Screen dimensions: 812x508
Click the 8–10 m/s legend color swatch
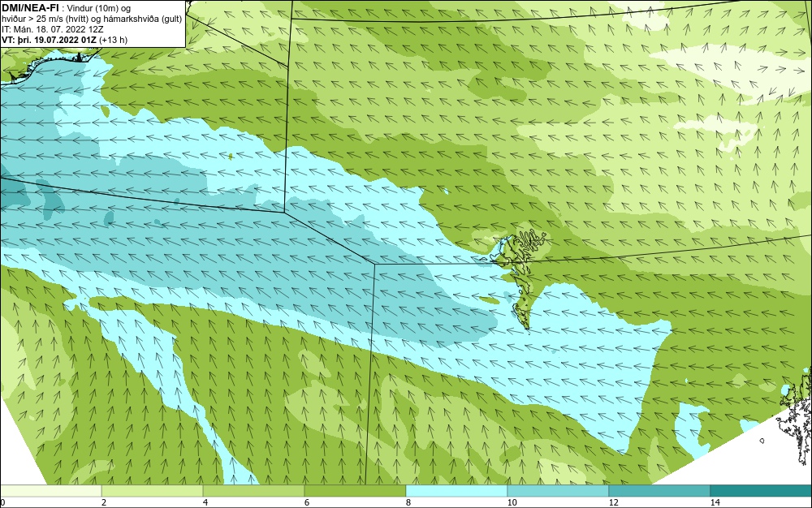click(x=456, y=491)
